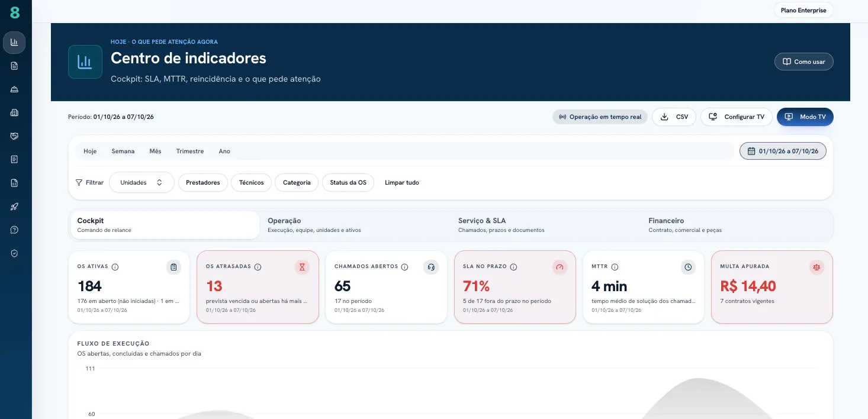Viewport: 868px width, 419px height.
Task: Download the CSV export
Action: (674, 117)
